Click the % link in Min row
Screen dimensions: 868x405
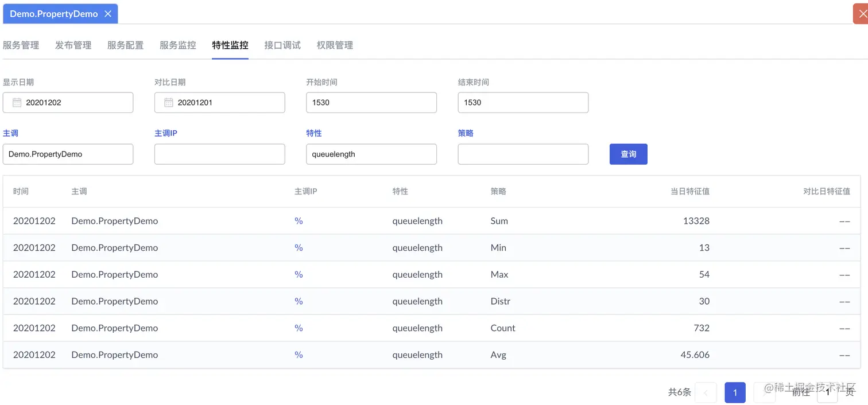pos(299,248)
